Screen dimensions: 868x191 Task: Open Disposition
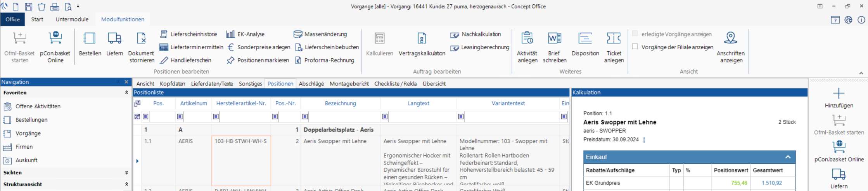[x=585, y=43]
